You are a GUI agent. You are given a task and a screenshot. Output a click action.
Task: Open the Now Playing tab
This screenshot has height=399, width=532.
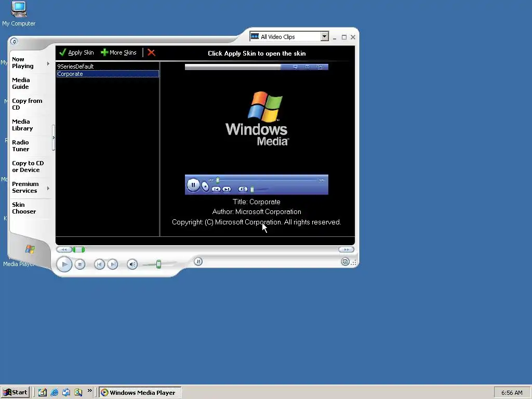pos(23,63)
